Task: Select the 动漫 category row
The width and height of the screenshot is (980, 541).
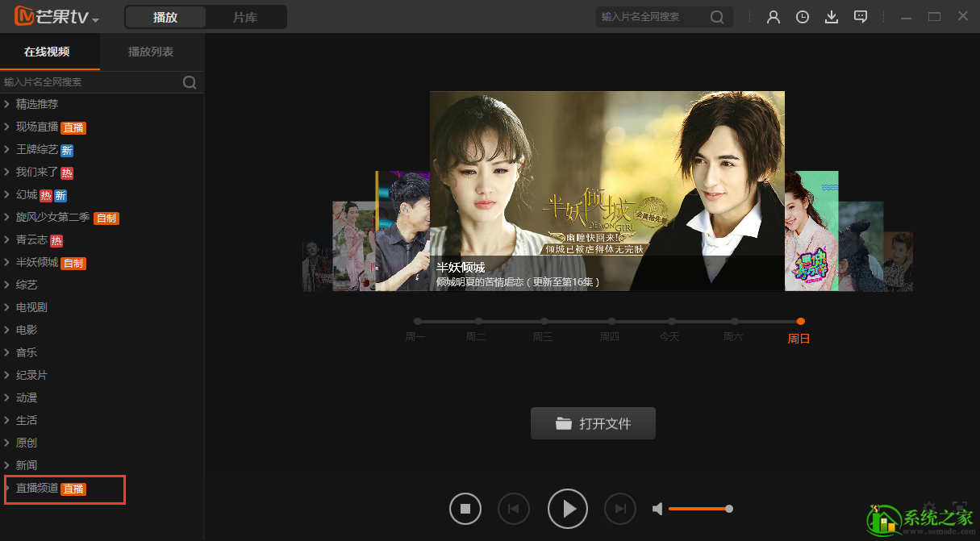Action: click(x=102, y=397)
